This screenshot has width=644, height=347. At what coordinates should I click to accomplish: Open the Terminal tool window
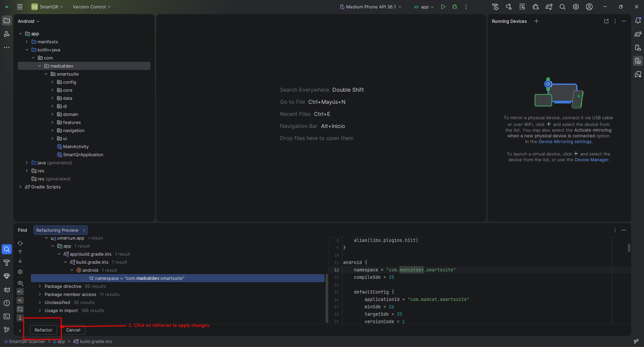tap(7, 316)
